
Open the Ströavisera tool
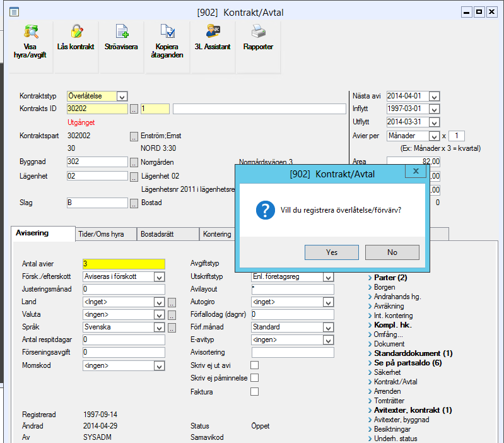(x=122, y=32)
